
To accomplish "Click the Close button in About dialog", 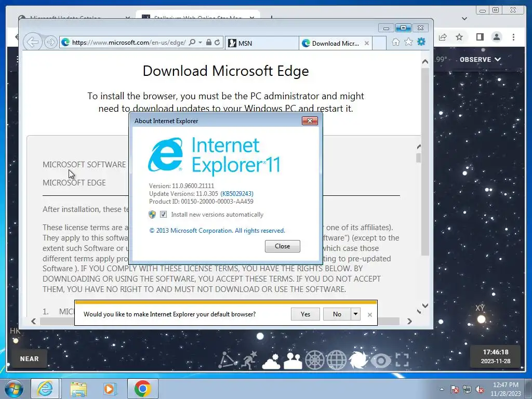I will [283, 246].
